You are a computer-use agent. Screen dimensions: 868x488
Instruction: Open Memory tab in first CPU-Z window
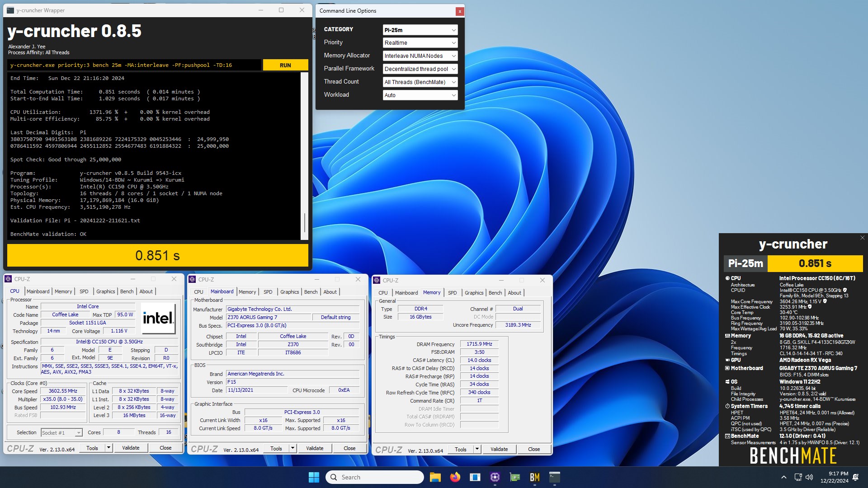[x=63, y=291]
